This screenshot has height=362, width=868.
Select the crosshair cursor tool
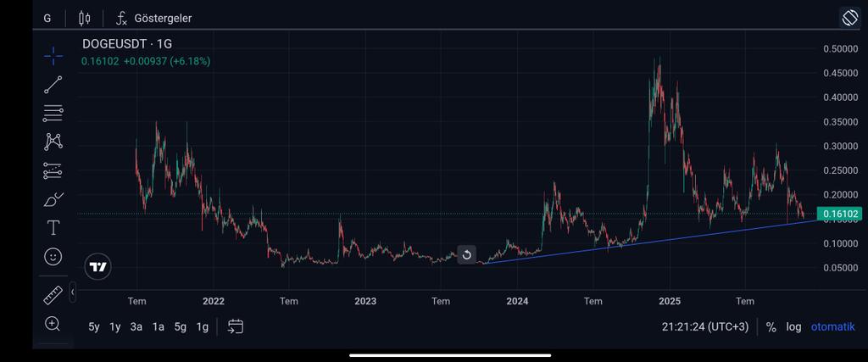pos(53,55)
